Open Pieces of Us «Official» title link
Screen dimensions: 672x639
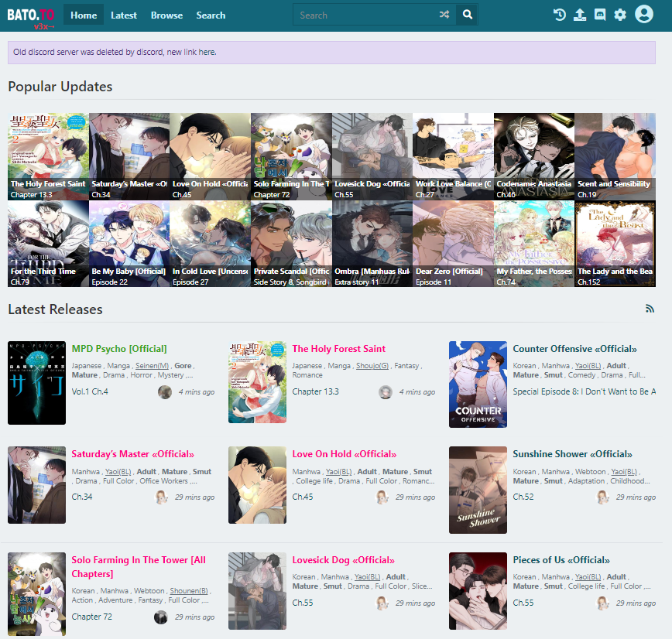(x=561, y=560)
